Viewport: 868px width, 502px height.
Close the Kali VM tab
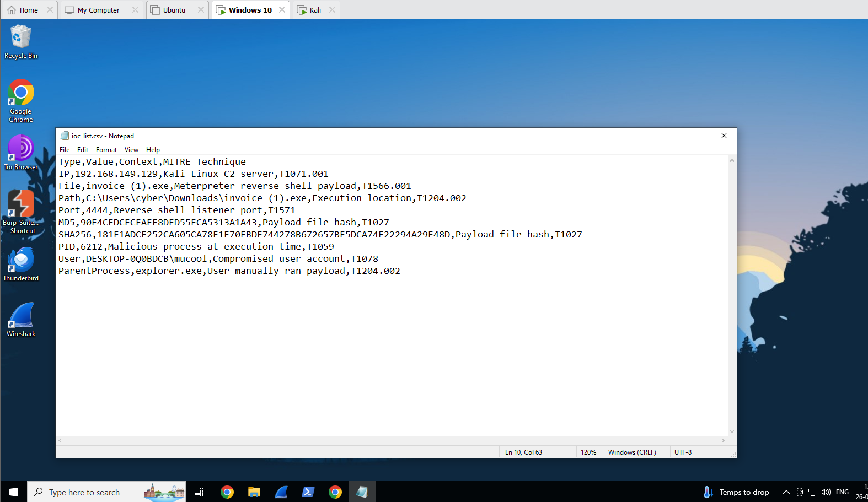(332, 10)
